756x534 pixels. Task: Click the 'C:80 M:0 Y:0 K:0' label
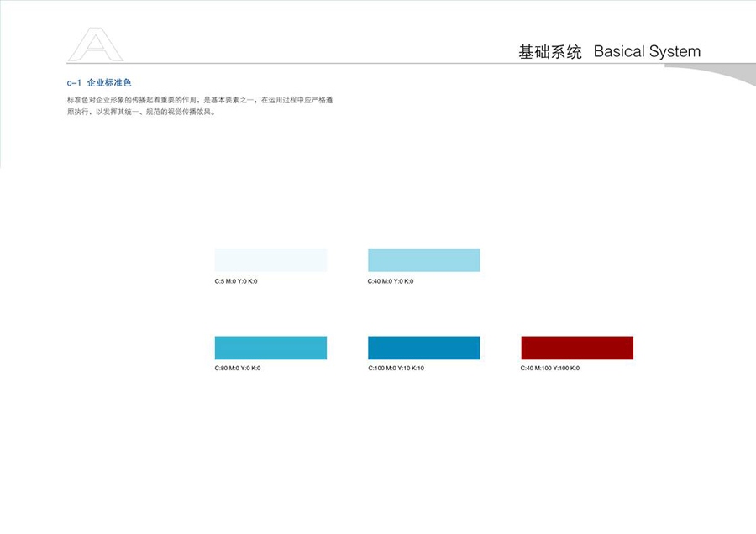coord(238,368)
